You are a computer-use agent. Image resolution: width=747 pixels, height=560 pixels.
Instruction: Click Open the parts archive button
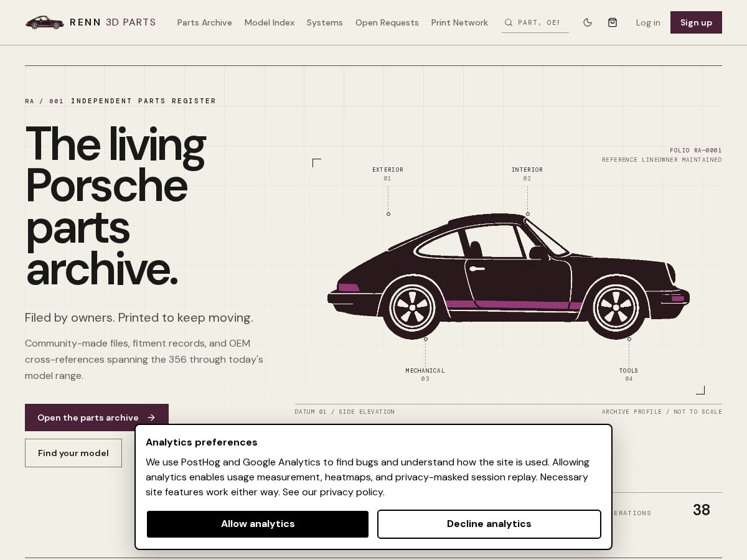pos(96,418)
